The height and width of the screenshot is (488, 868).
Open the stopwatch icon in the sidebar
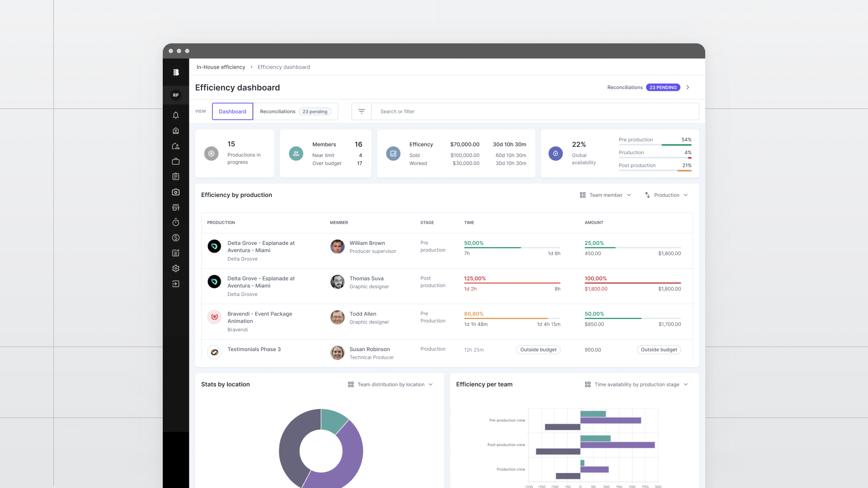pos(176,222)
